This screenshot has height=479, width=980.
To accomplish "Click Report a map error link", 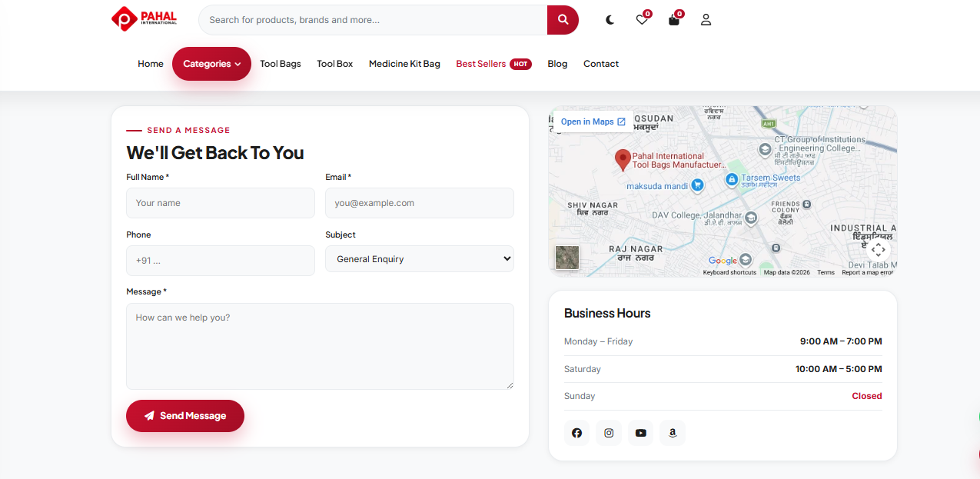I will click(x=867, y=273).
